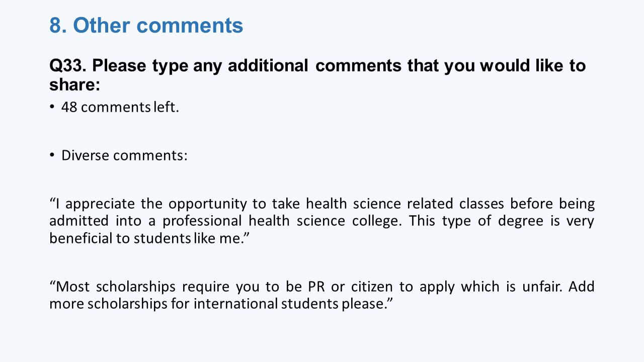644x362 pixels.
Task: Click the "Diverse comments:" bullet text
Action: click(124, 155)
